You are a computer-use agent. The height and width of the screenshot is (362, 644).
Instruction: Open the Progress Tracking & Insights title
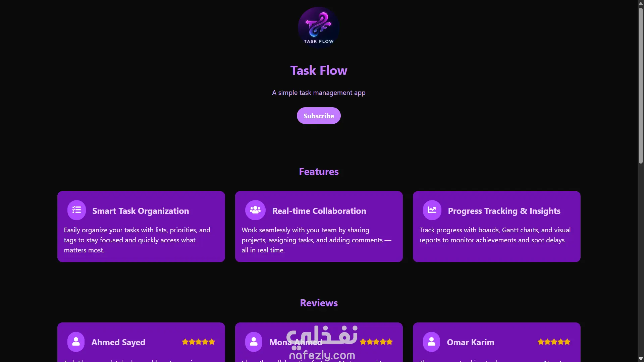click(x=504, y=211)
